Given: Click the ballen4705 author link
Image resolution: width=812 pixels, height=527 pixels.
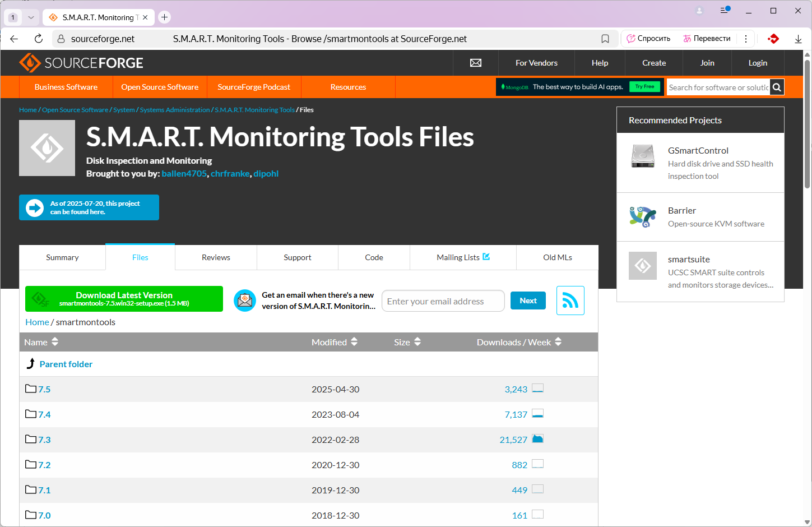Looking at the screenshot, I should [184, 174].
